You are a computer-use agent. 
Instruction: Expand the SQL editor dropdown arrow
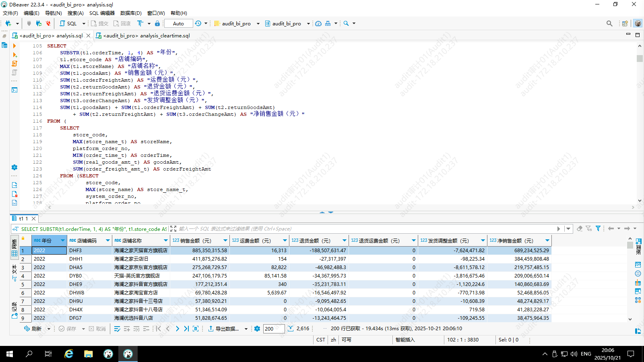coord(84,23)
